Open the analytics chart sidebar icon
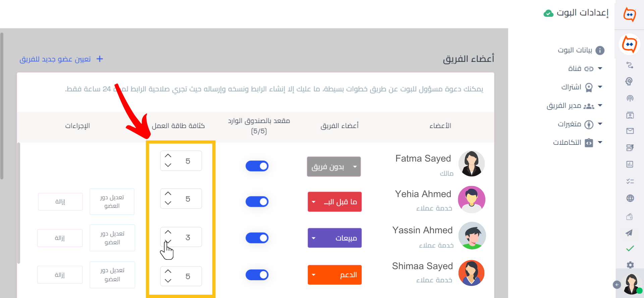 630,164
